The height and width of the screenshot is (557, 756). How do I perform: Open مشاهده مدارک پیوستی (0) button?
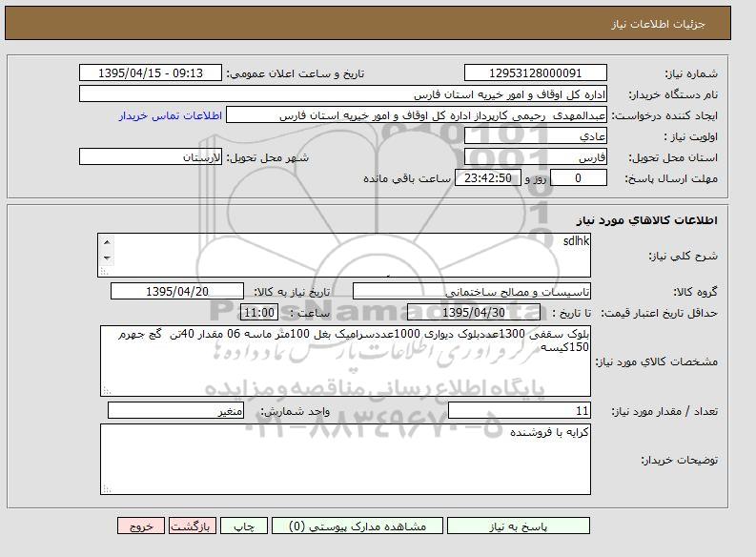coord(358,526)
